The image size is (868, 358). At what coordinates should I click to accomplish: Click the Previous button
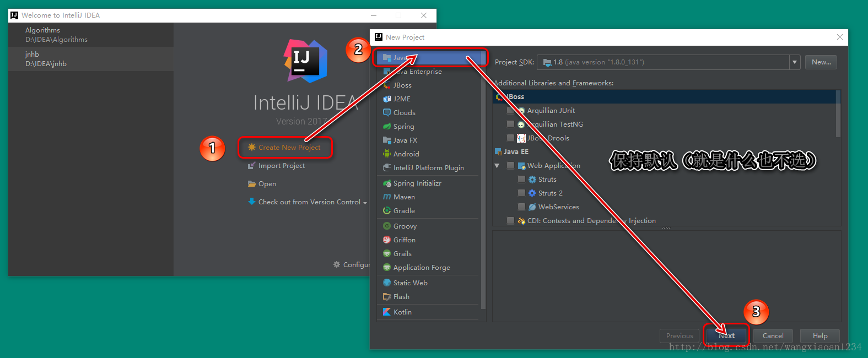tap(680, 336)
